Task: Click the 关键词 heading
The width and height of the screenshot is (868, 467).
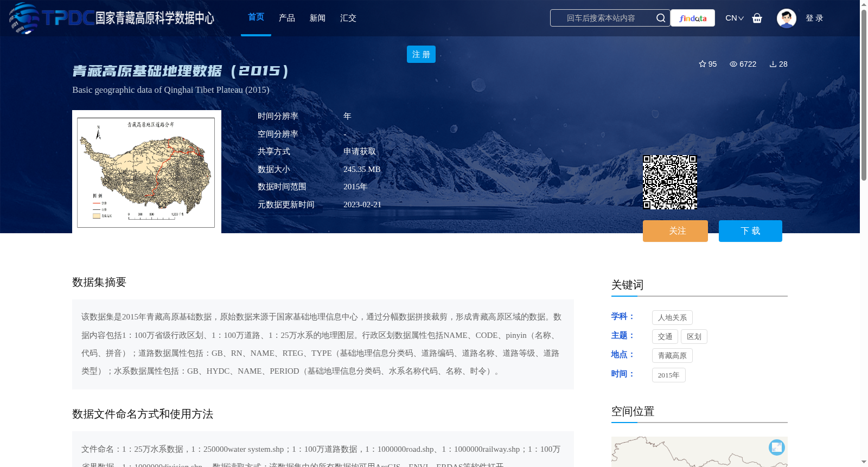Action: point(627,285)
